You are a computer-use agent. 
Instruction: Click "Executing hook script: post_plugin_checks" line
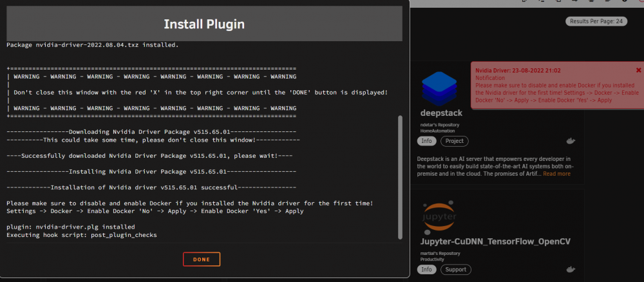point(82,235)
